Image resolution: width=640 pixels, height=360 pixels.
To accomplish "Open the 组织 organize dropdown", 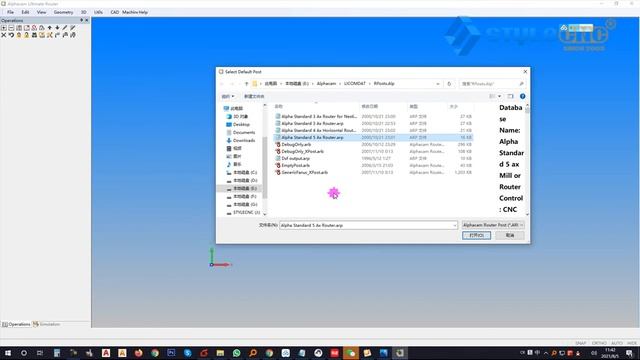I will pyautogui.click(x=227, y=96).
